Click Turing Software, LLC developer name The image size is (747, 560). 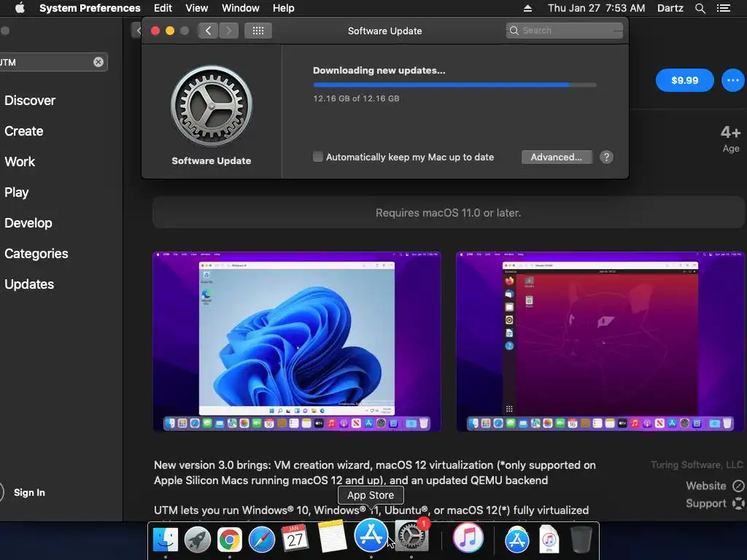coord(697,464)
